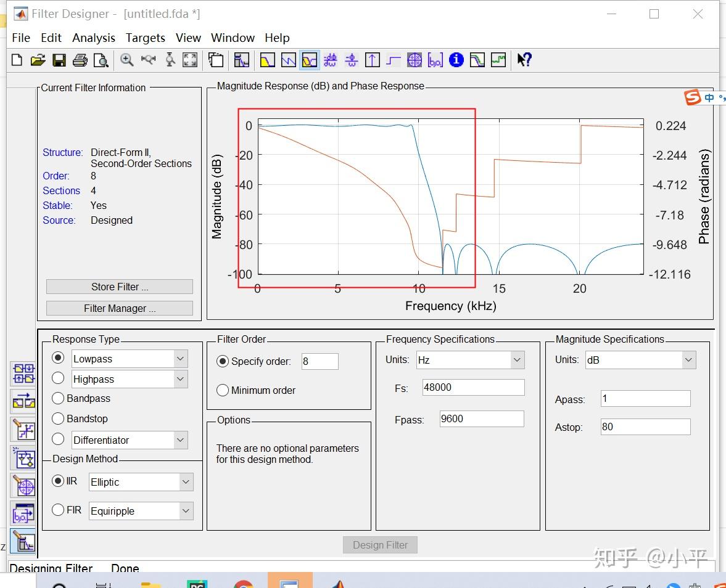Choose the FIR design method
The width and height of the screenshot is (726, 588).
pyautogui.click(x=59, y=510)
